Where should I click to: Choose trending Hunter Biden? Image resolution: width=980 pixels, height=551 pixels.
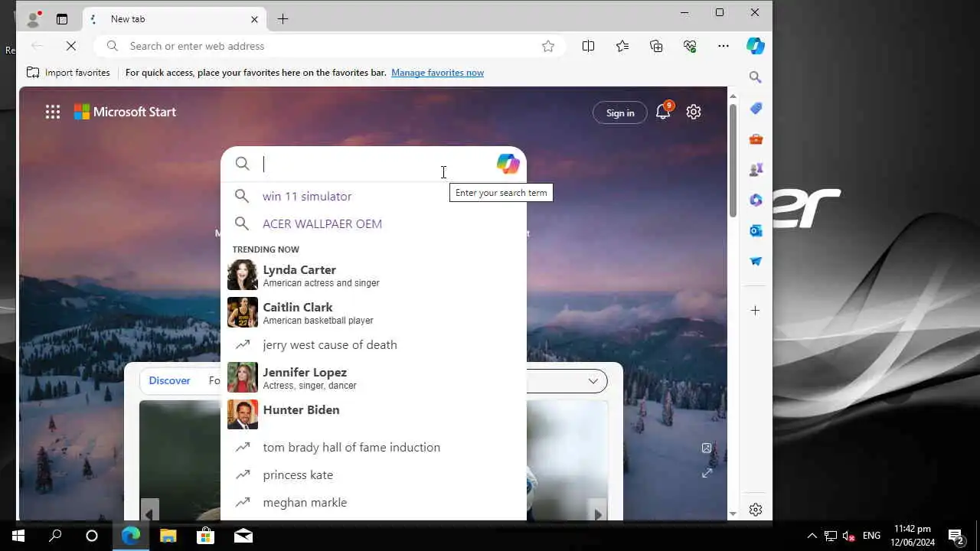[x=374, y=414]
